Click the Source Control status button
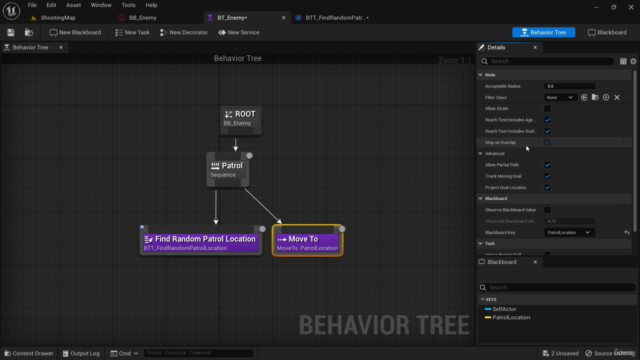The image size is (640, 360). (611, 353)
